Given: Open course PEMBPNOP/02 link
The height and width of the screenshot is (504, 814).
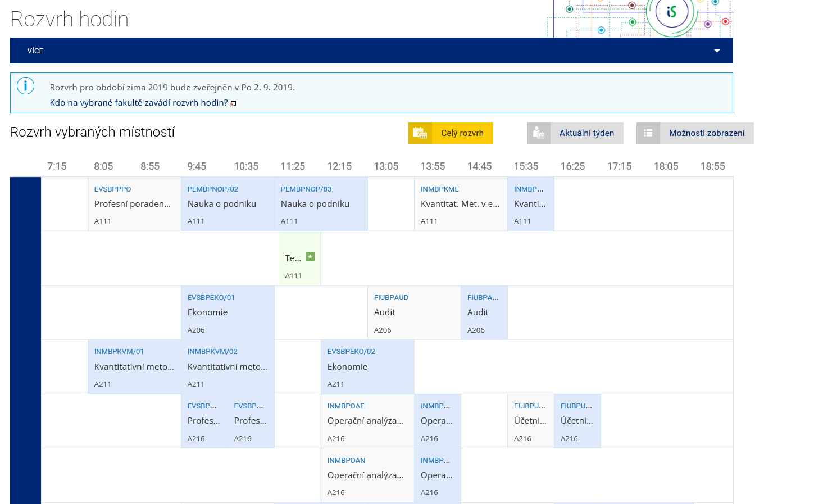Looking at the screenshot, I should [x=212, y=189].
